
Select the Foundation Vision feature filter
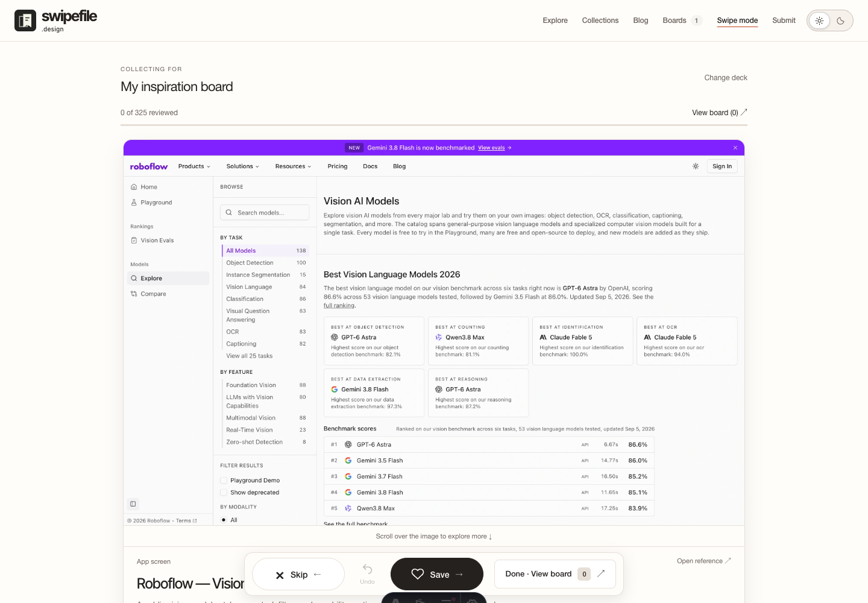point(265,385)
